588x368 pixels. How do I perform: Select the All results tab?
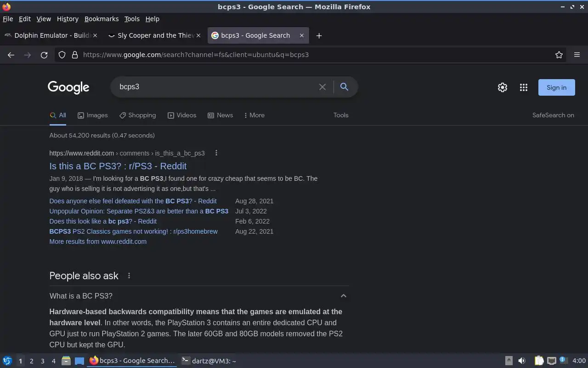pyautogui.click(x=58, y=115)
